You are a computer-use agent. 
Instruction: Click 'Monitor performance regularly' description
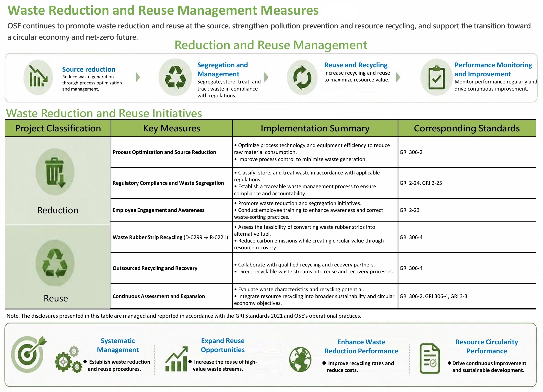click(x=496, y=85)
